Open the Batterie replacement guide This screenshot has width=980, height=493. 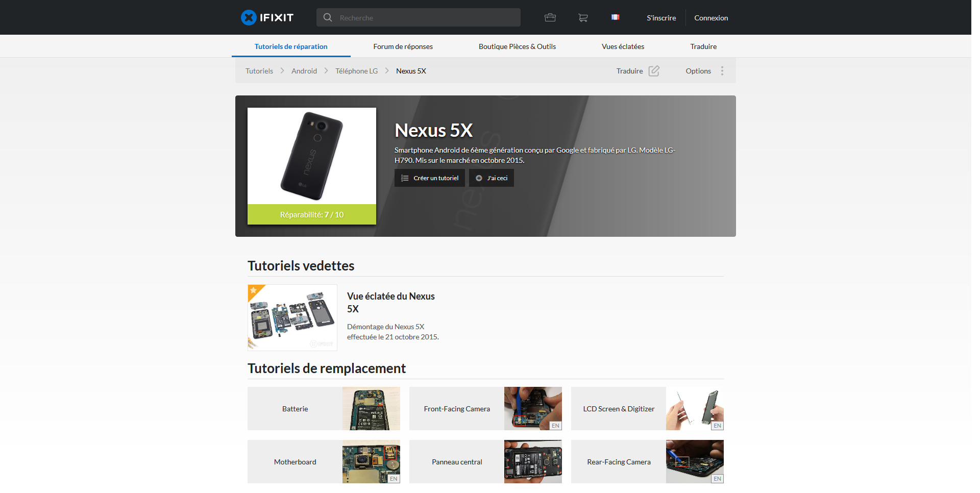(295, 408)
